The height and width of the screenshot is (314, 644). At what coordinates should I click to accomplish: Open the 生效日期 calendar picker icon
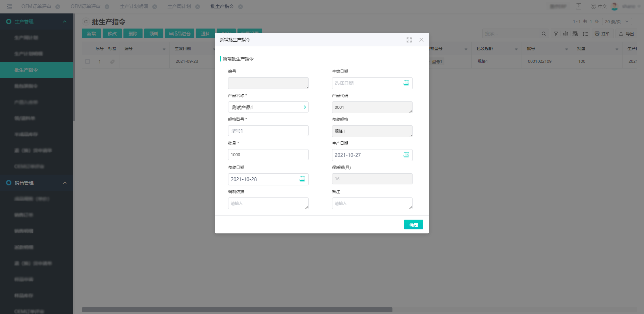(406, 83)
